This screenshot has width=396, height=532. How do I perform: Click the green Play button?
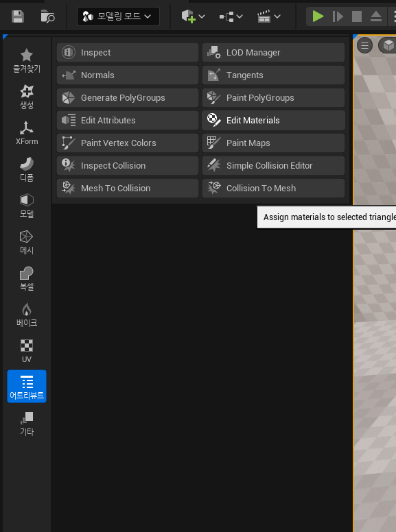(x=318, y=16)
